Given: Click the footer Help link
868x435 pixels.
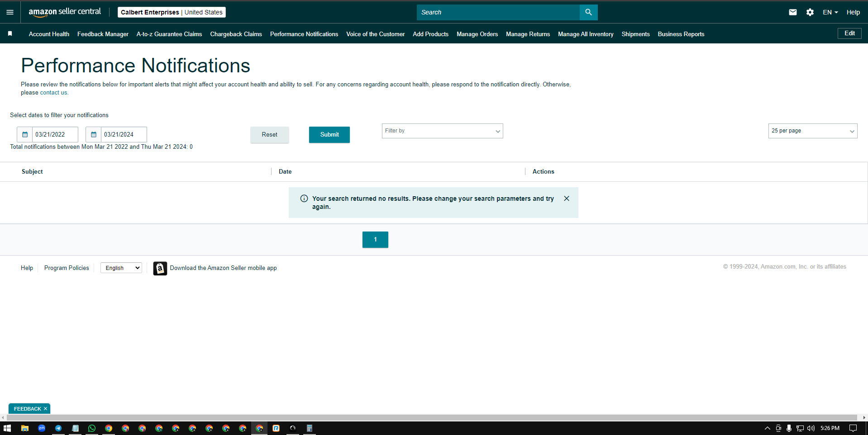Looking at the screenshot, I should (27, 268).
